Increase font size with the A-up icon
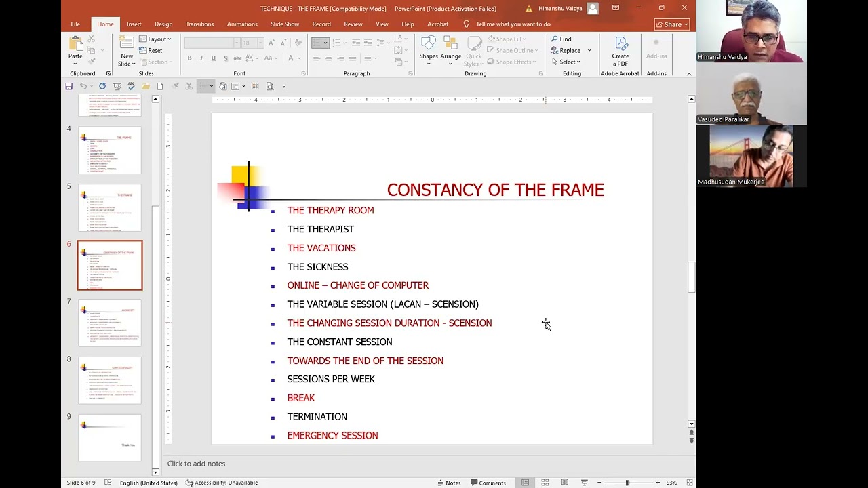 [271, 43]
